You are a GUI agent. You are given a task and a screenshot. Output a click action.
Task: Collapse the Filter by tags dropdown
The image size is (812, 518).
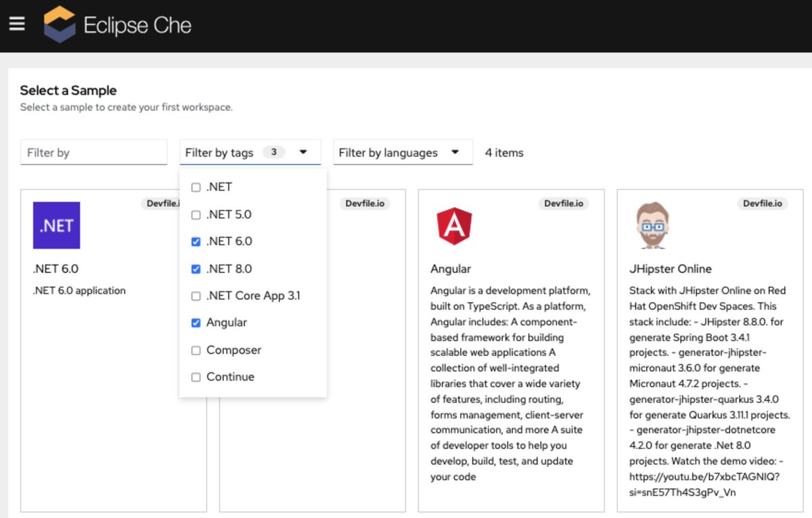pos(250,152)
